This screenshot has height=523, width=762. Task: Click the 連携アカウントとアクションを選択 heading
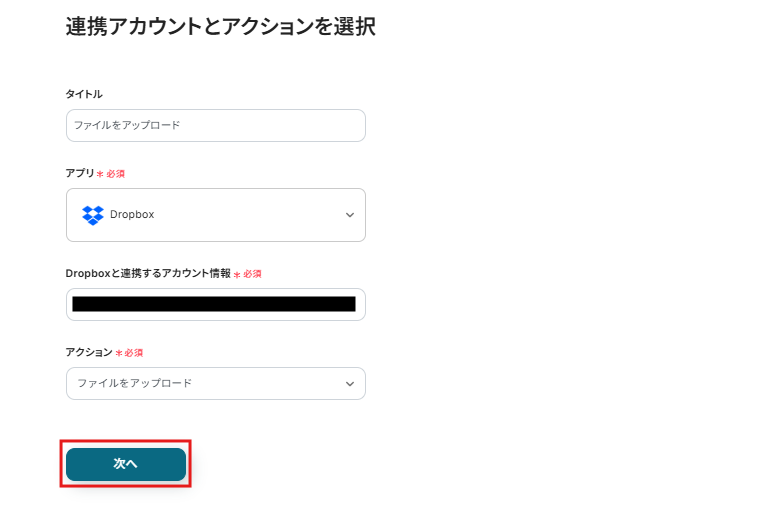(221, 27)
